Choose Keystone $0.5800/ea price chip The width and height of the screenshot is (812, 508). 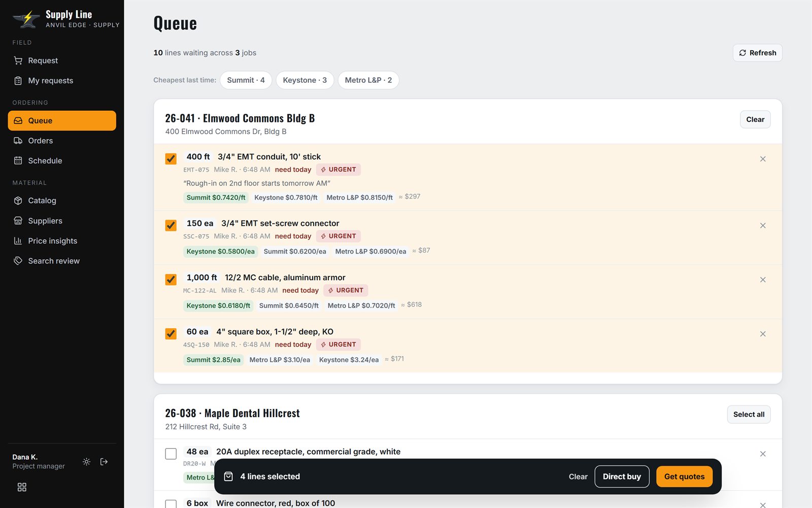click(221, 251)
